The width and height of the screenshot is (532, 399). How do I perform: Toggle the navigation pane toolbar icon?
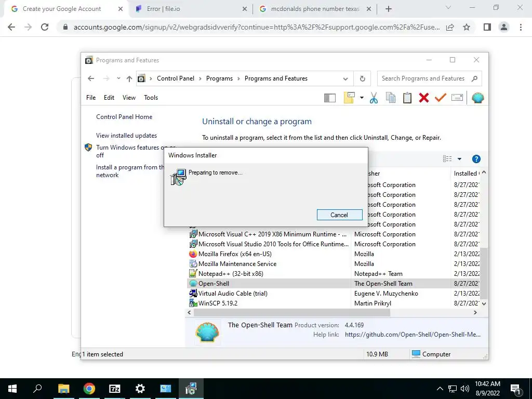tap(330, 98)
